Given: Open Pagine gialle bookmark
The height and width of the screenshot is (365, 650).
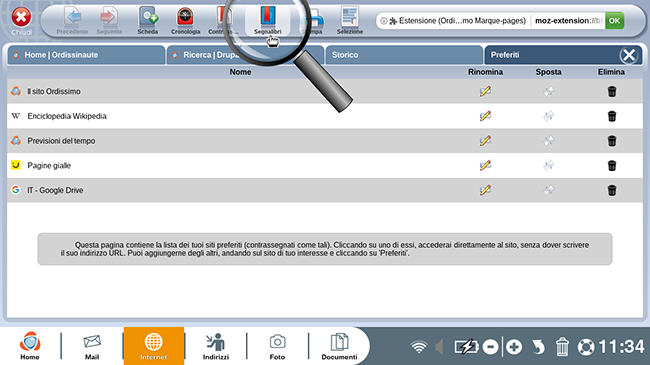Looking at the screenshot, I should [x=49, y=165].
